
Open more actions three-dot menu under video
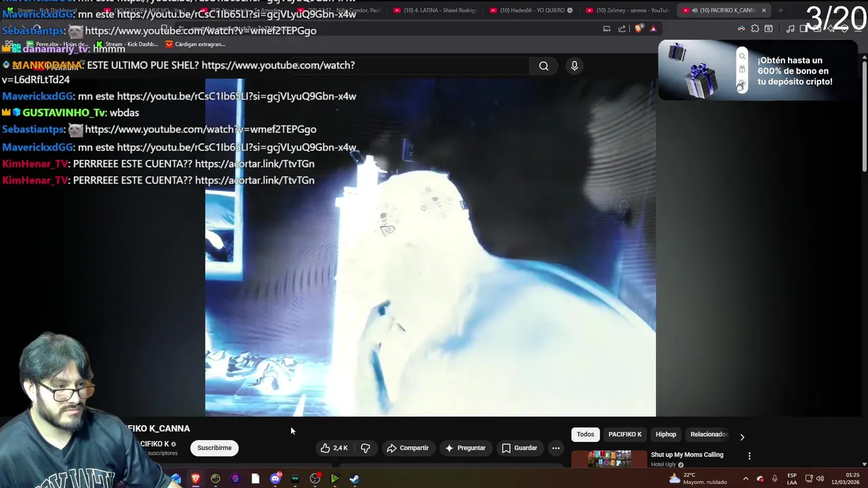click(556, 448)
